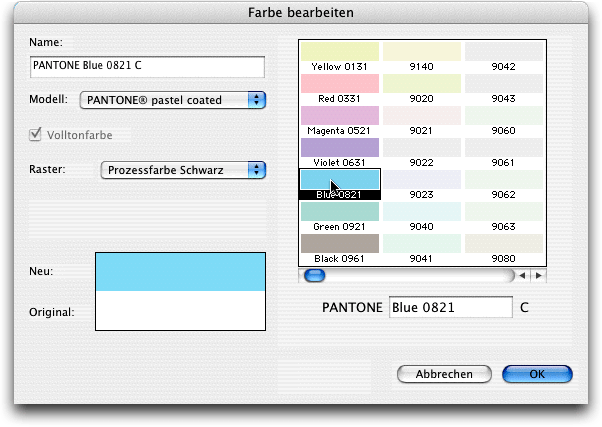The height and width of the screenshot is (427, 602).
Task: Choose the 9062 color swatch
Action: click(x=504, y=180)
